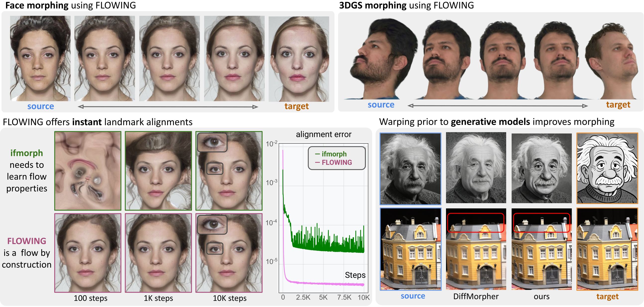Click the FLOWING 100 steps face image
Viewport: 644px width, 307px height.
coord(88,253)
